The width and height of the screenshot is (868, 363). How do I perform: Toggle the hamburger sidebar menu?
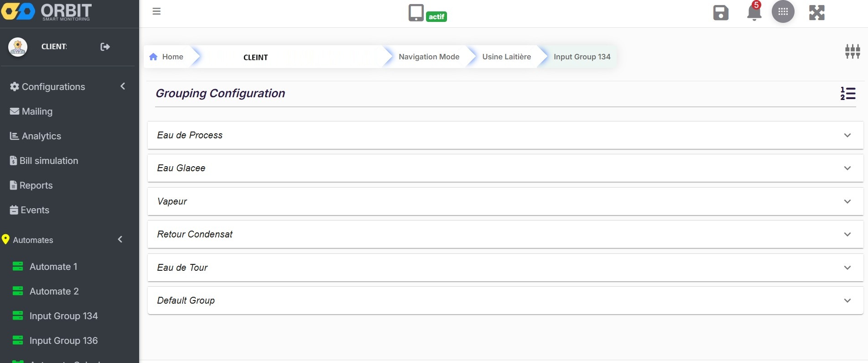pyautogui.click(x=156, y=11)
